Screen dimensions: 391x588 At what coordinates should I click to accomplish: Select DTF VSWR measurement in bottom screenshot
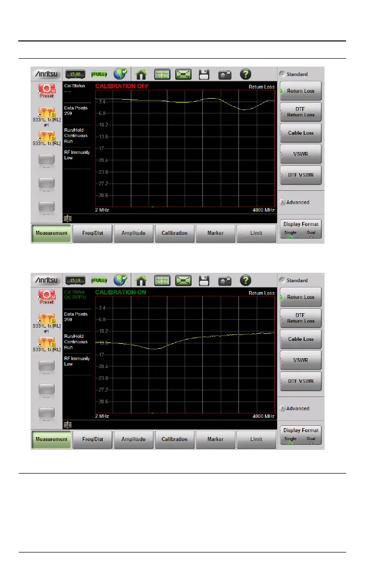(x=301, y=381)
